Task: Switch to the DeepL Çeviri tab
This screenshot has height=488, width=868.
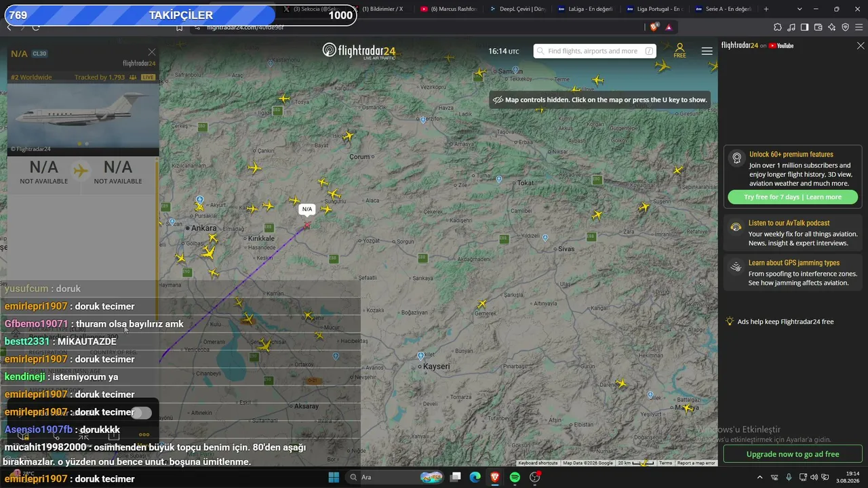Action: click(517, 9)
